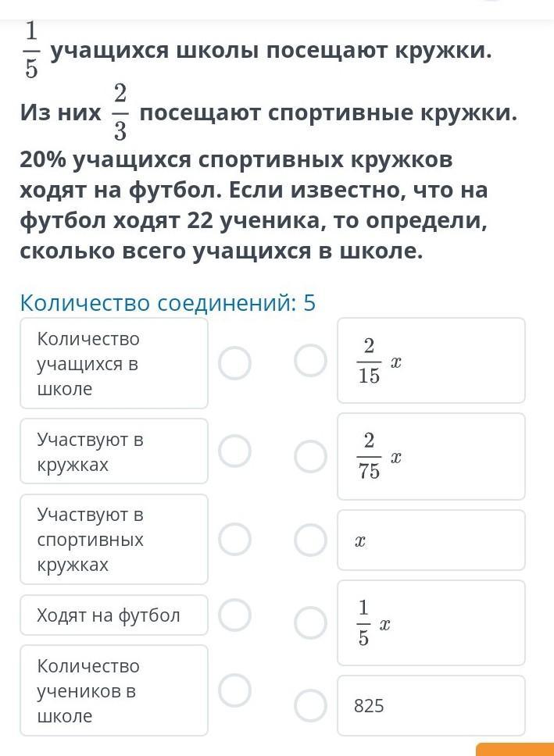Viewport: 554px width, 756px height.
Task: Click the 2/75 x answer card
Action: (x=431, y=456)
